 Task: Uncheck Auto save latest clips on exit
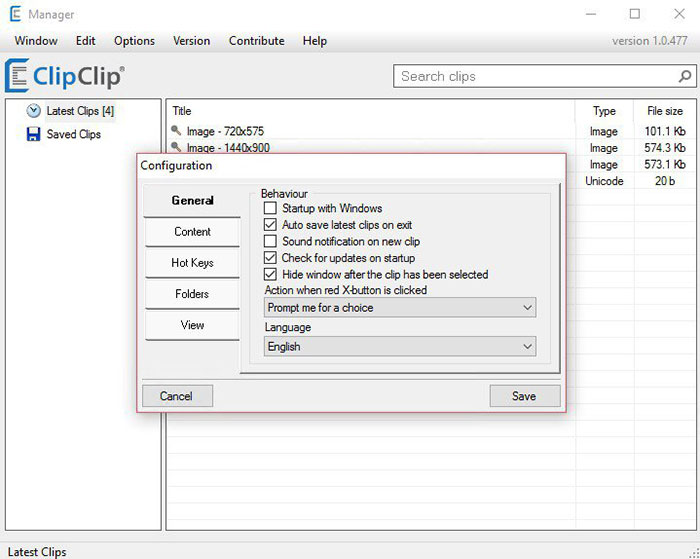coord(270,225)
